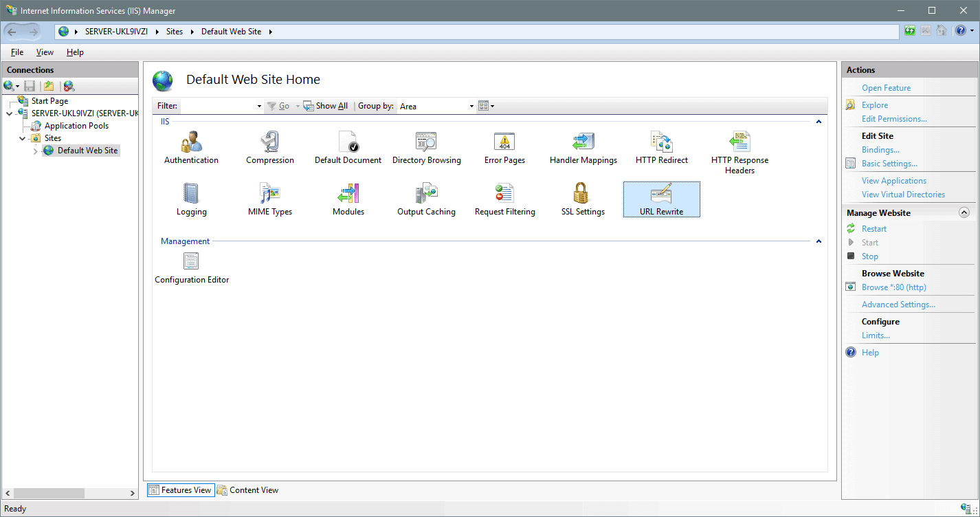
Task: Expand the Default Web Site tree node
Action: click(36, 151)
